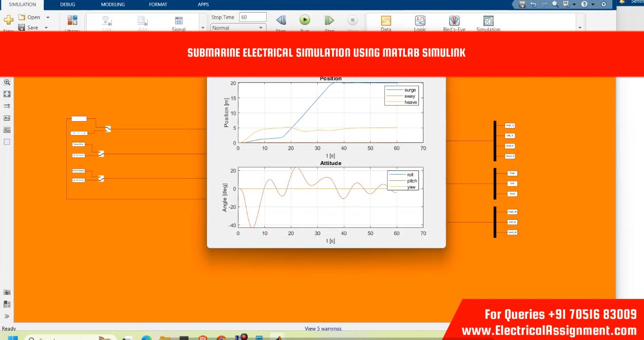This screenshot has height=340, width=644.
Task: Toggle the top manual switch block
Action: [108, 129]
